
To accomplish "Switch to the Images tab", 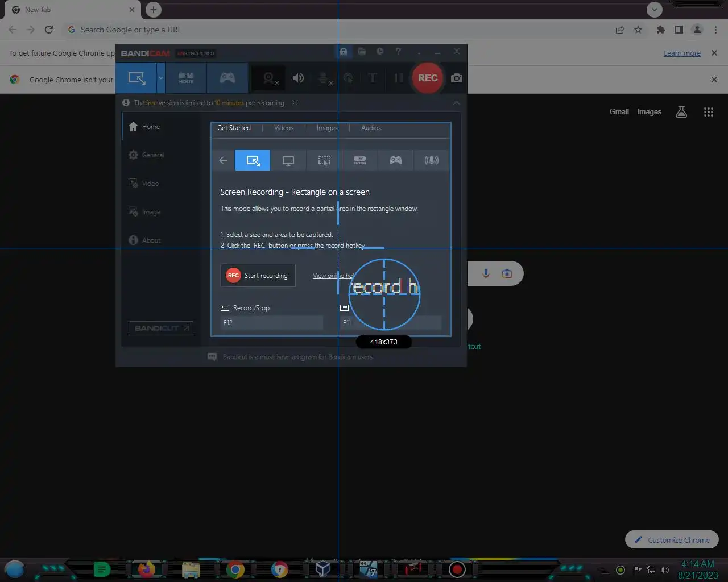I will coord(327,128).
